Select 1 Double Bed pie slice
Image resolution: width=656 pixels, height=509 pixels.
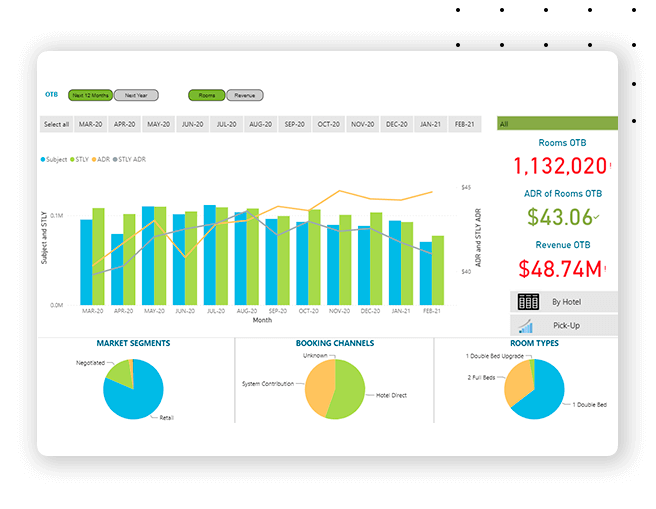coord(544,395)
